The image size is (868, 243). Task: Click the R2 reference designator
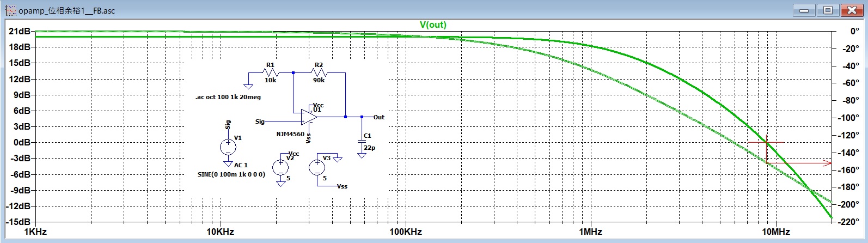click(319, 65)
